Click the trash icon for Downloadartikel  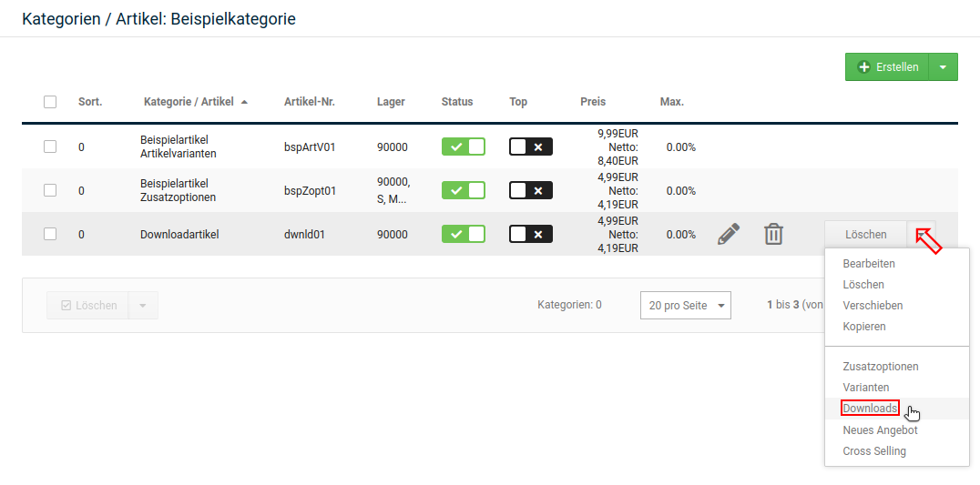click(x=773, y=234)
